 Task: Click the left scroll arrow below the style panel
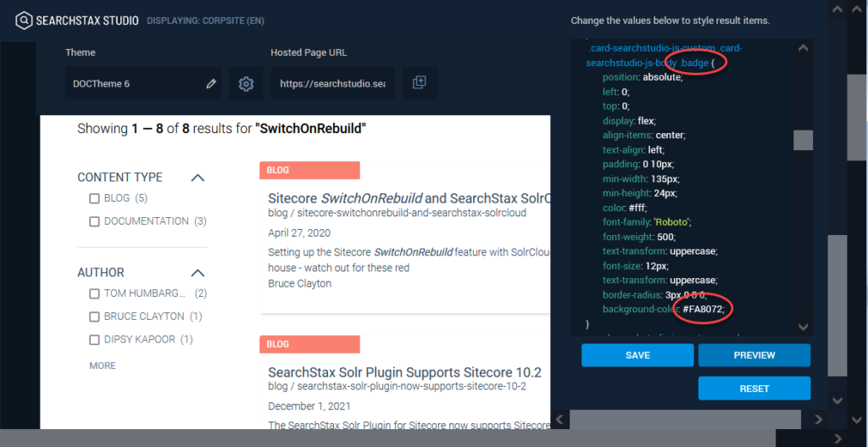pos(559,419)
